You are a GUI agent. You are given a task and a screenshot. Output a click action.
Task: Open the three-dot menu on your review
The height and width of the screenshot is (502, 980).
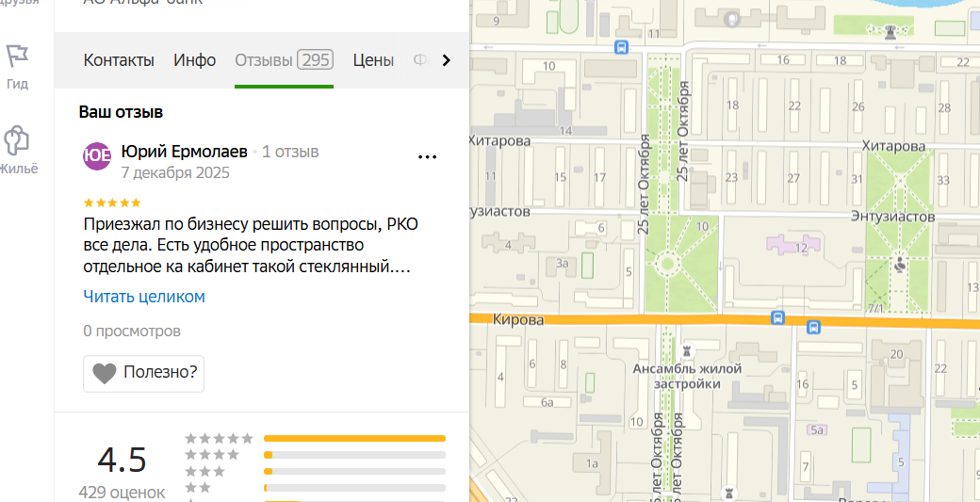[427, 156]
